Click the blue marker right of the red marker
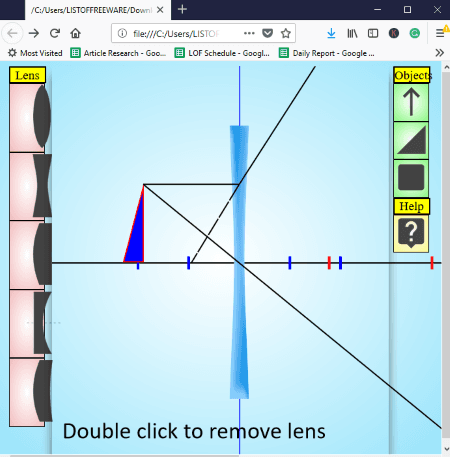Viewport: 450px width, 457px height. point(340,263)
